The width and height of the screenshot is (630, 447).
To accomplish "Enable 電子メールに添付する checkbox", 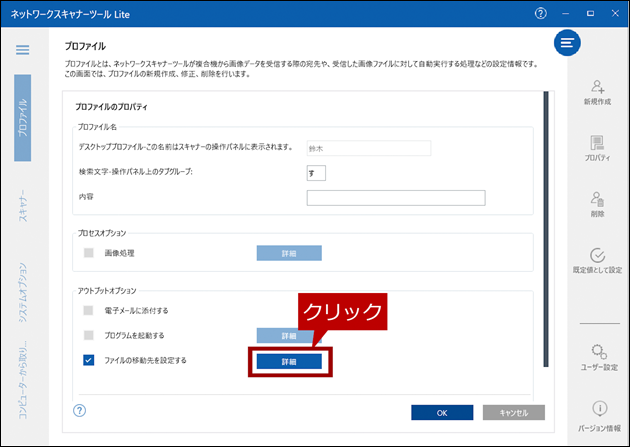I will click(88, 311).
